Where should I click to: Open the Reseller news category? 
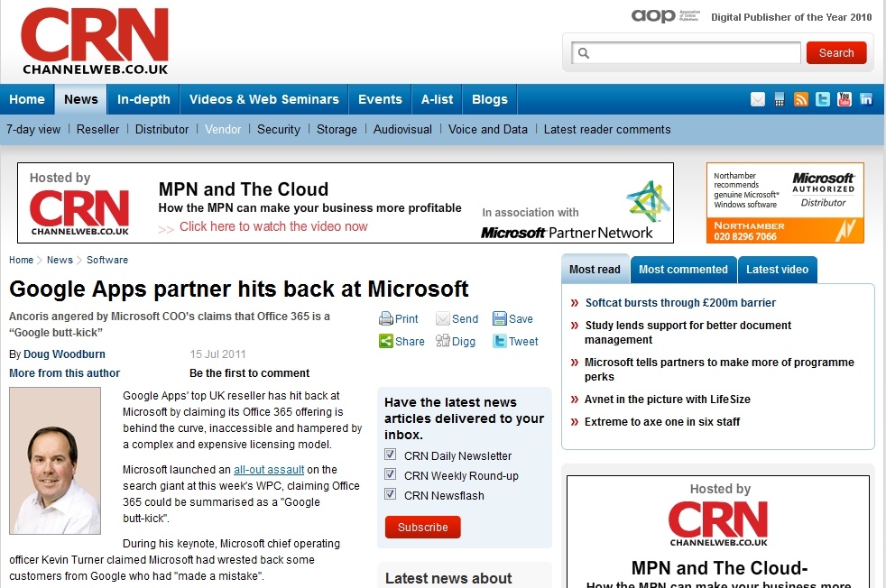click(97, 129)
